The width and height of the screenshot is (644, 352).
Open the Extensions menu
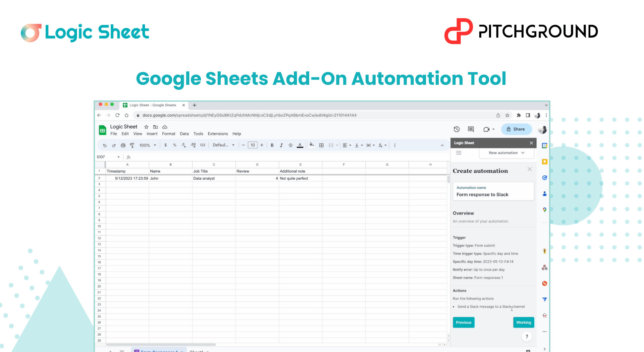point(217,134)
